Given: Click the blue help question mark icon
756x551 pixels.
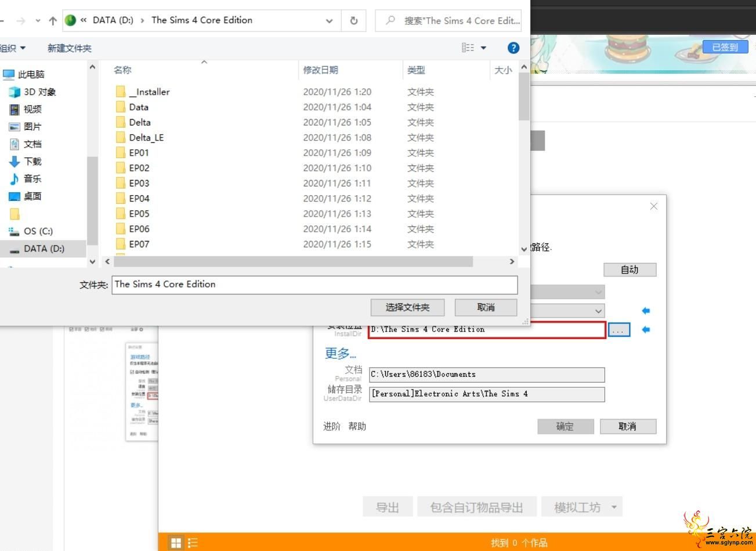Looking at the screenshot, I should [x=513, y=48].
